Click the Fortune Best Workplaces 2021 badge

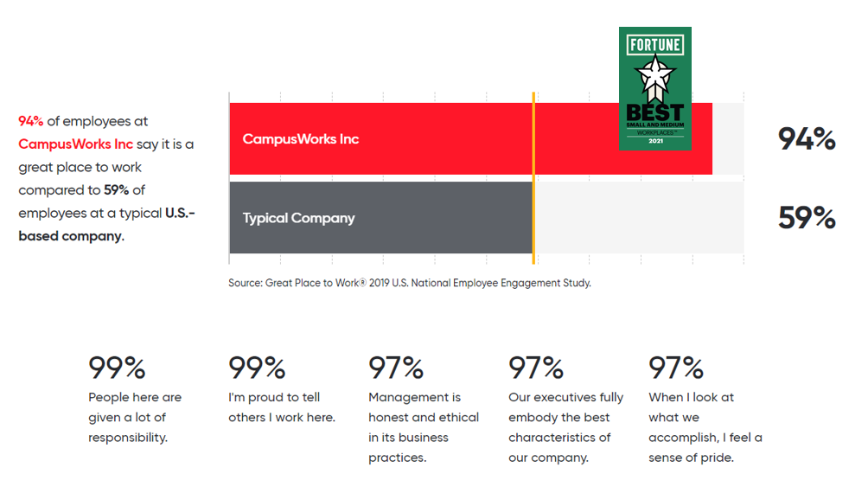[654, 88]
